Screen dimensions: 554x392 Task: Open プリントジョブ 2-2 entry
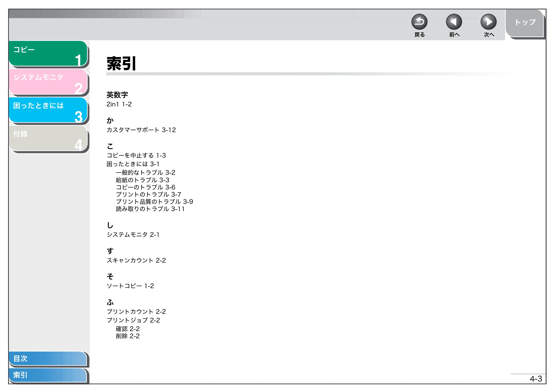pyautogui.click(x=133, y=320)
